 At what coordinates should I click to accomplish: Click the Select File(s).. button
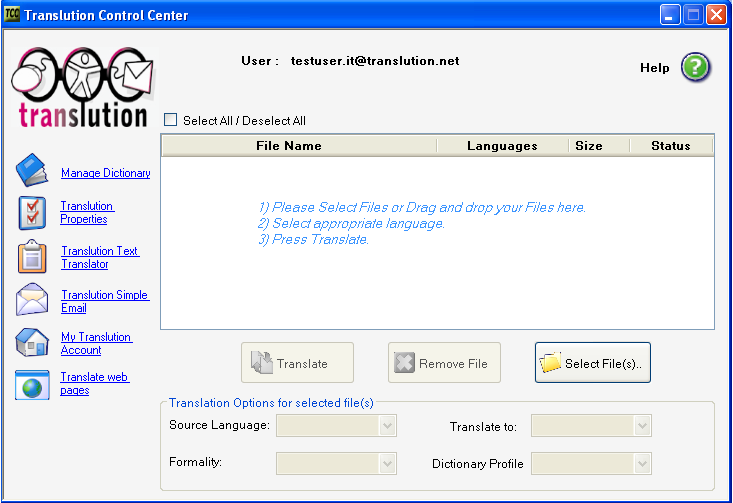(593, 363)
